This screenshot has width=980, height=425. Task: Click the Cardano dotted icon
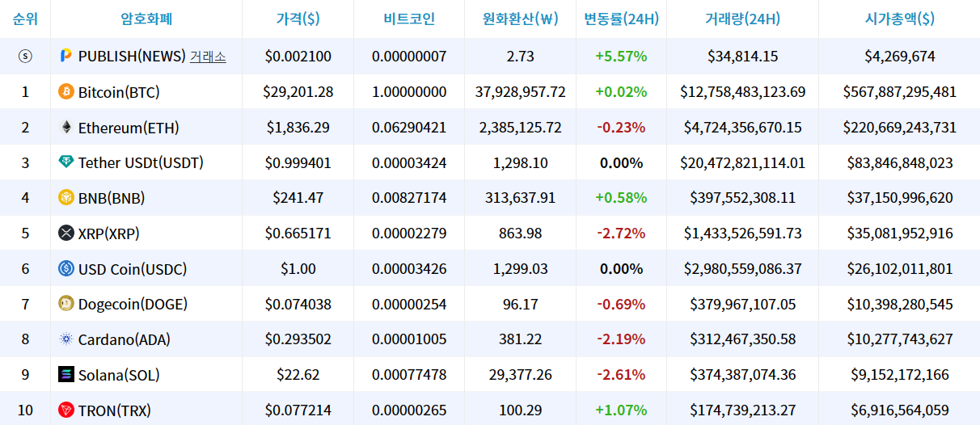pos(66,339)
